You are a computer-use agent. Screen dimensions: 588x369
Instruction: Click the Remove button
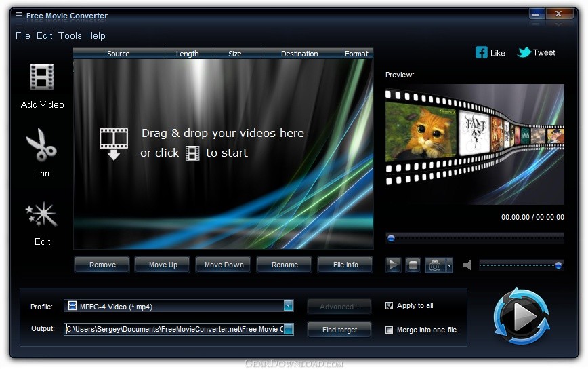102,265
